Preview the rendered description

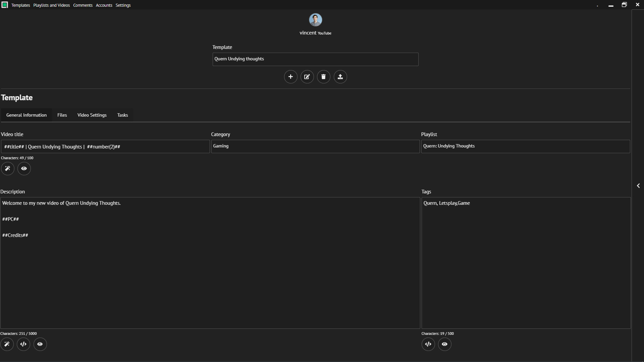pos(40,344)
